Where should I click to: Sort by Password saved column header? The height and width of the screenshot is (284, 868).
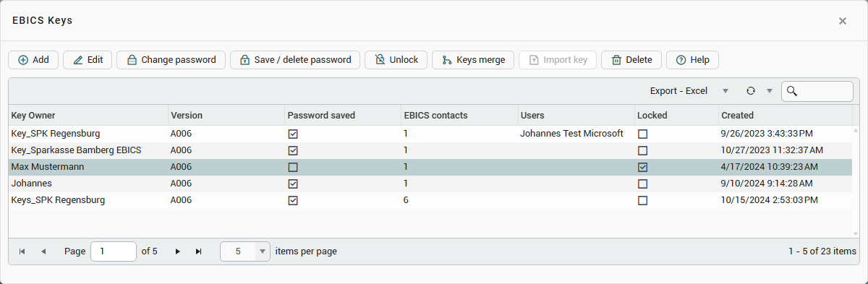(343, 115)
